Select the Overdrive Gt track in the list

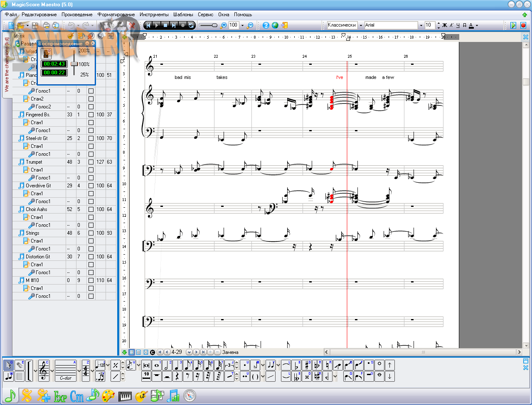pos(38,186)
